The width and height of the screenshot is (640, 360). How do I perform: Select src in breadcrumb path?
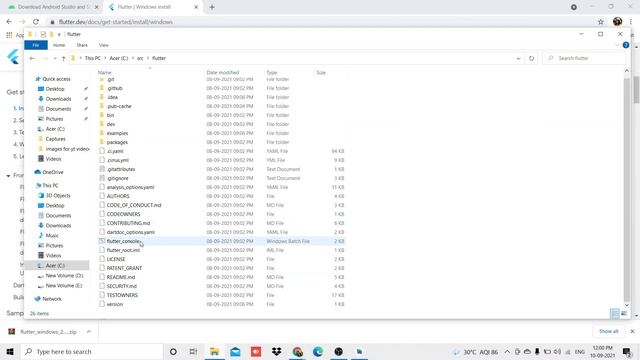(x=140, y=58)
